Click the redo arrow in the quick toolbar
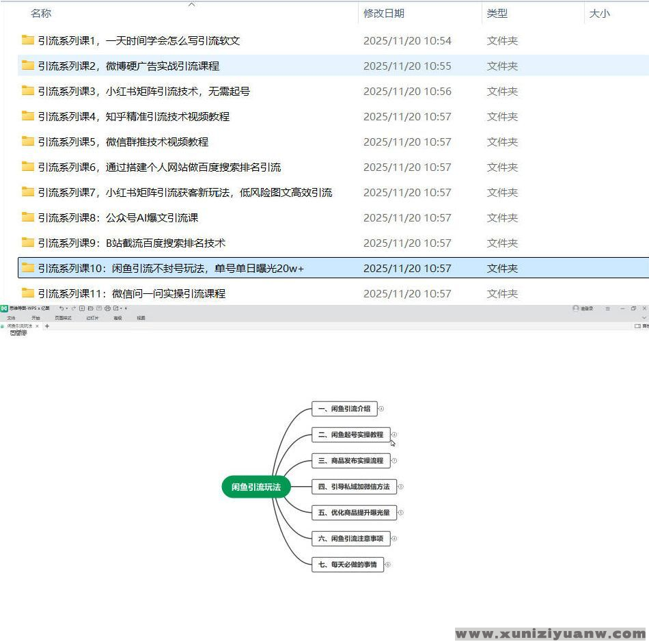 [x=73, y=309]
